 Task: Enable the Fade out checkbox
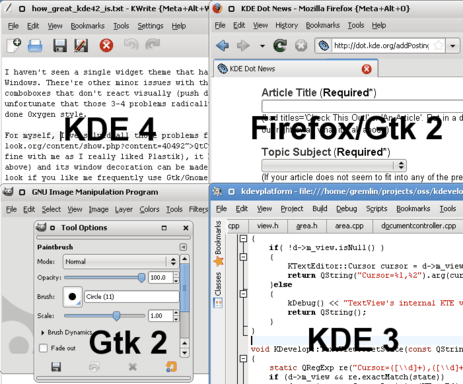(x=43, y=348)
